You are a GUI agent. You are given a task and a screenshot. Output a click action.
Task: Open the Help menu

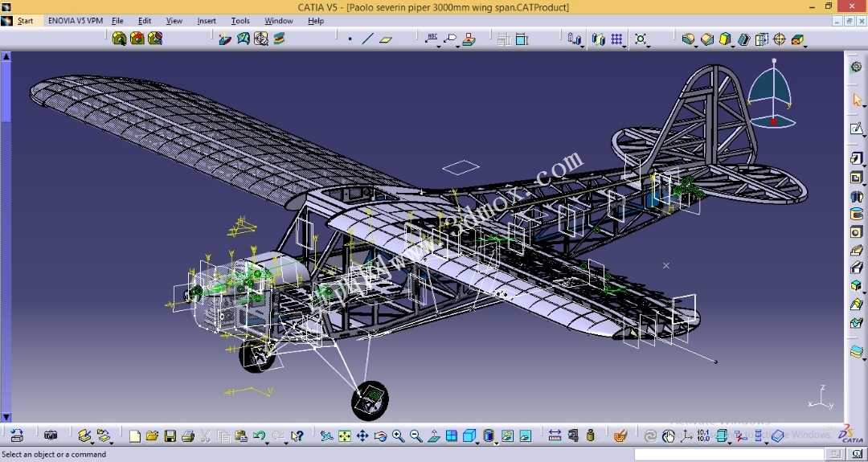point(316,21)
